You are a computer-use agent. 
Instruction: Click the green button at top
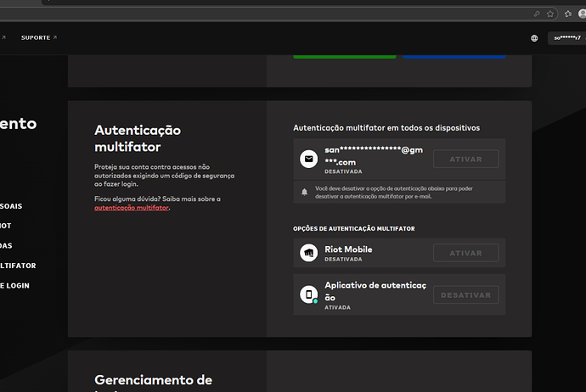[x=345, y=54]
